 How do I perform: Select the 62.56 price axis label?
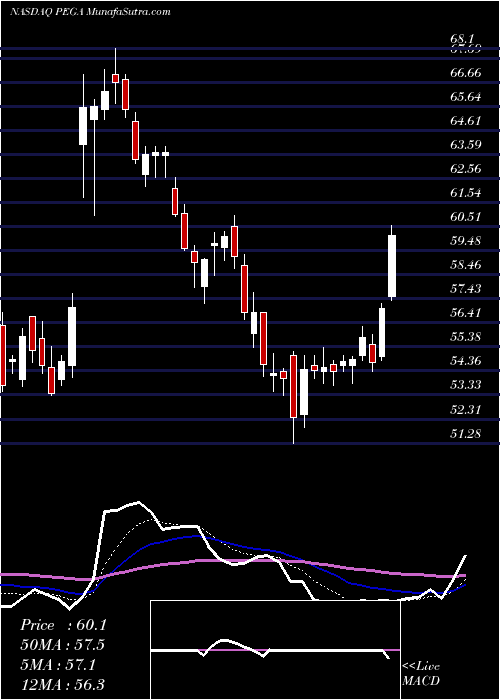click(465, 169)
